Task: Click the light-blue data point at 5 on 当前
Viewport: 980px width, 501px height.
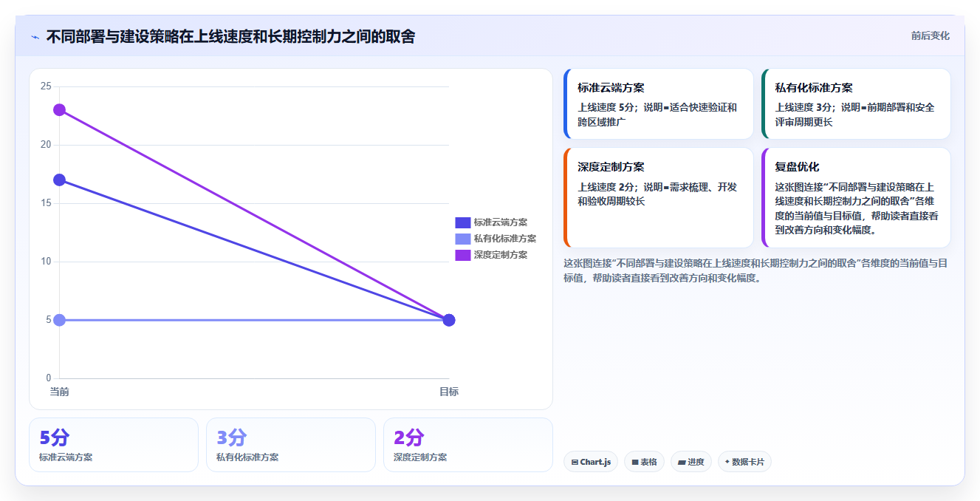Action: click(59, 320)
